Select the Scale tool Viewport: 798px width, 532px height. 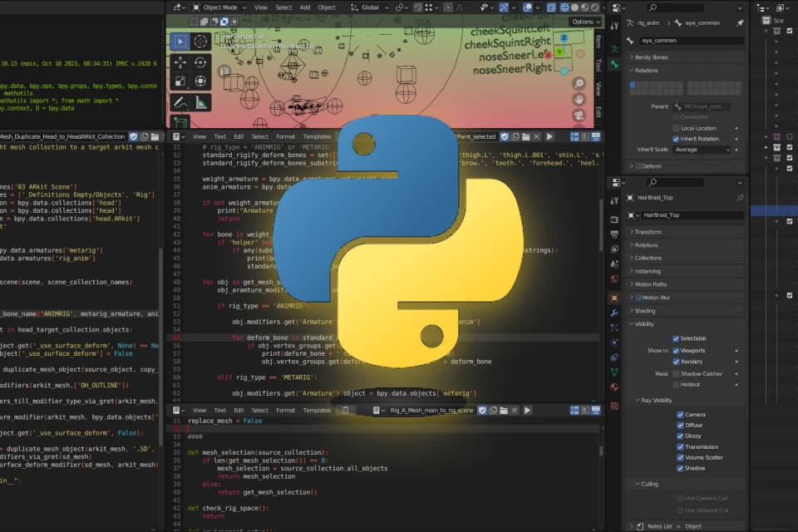coord(180,81)
